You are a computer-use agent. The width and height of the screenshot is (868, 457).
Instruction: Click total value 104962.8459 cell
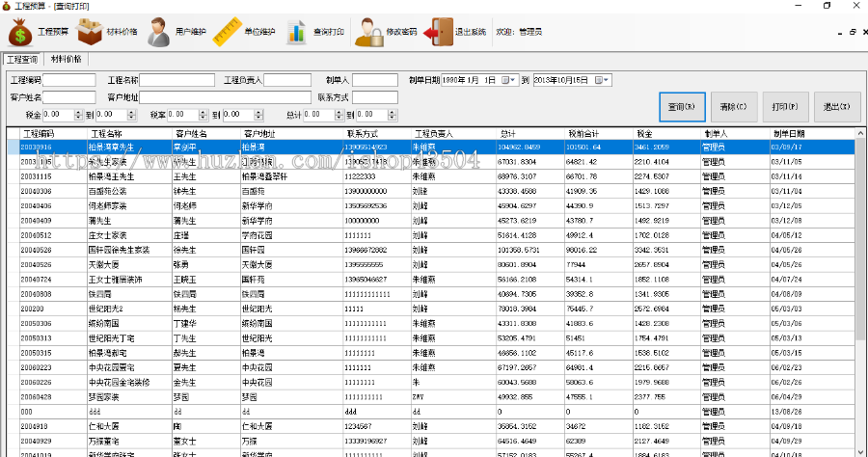click(x=530, y=148)
